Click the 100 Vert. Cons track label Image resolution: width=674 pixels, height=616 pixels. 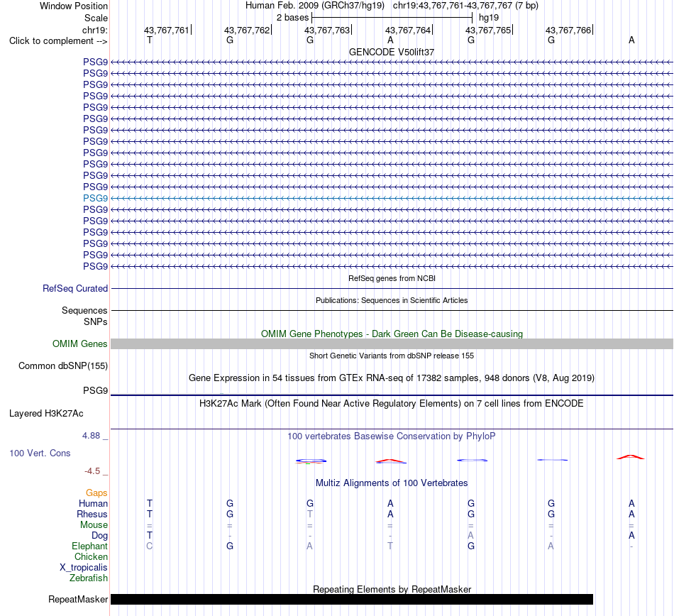[40, 453]
